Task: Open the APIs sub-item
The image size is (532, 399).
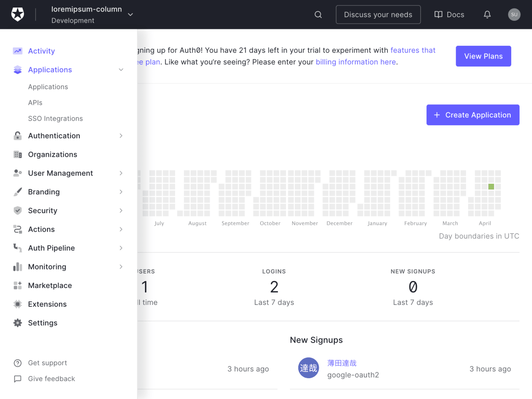Action: click(x=35, y=103)
